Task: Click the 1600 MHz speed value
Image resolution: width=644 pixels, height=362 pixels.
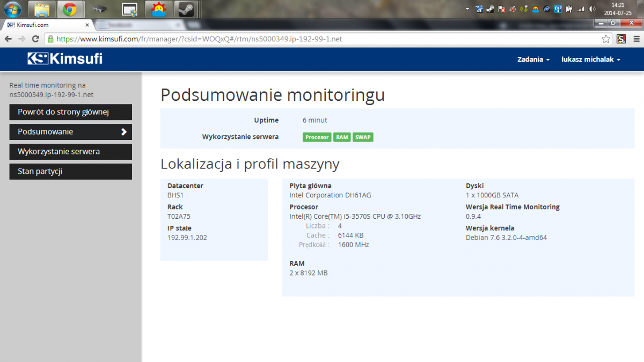Action: point(353,245)
